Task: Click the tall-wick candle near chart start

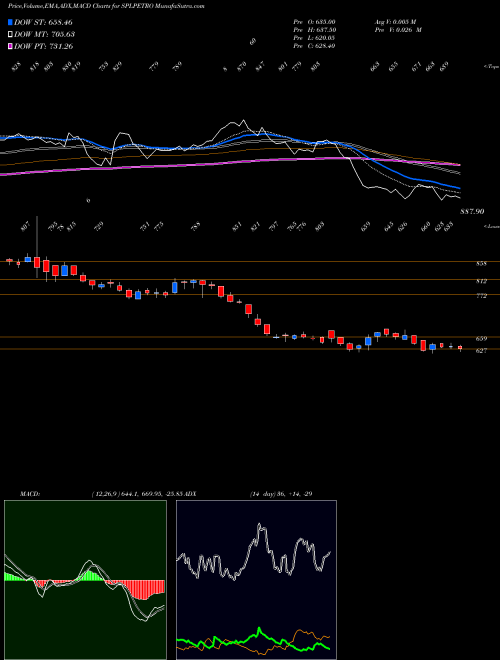Action: tap(37, 248)
